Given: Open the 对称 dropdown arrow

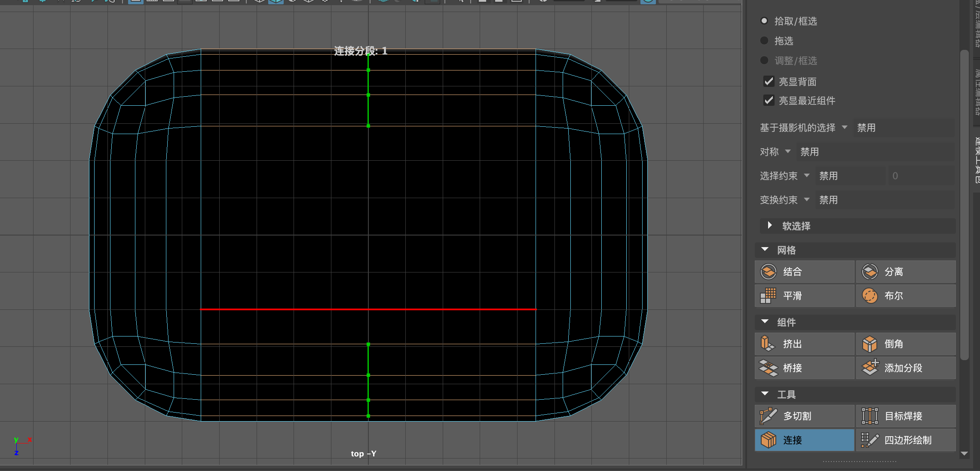Looking at the screenshot, I should coord(788,151).
